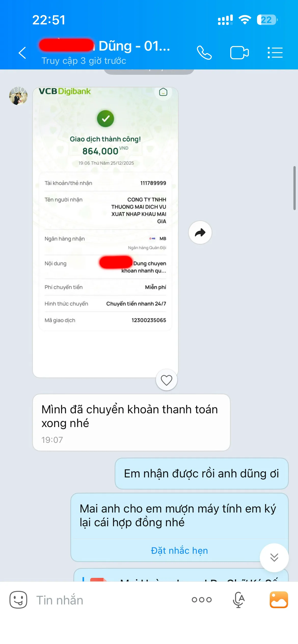
Task: Tap the voice-to-text microphone icon
Action: pyautogui.click(x=239, y=600)
